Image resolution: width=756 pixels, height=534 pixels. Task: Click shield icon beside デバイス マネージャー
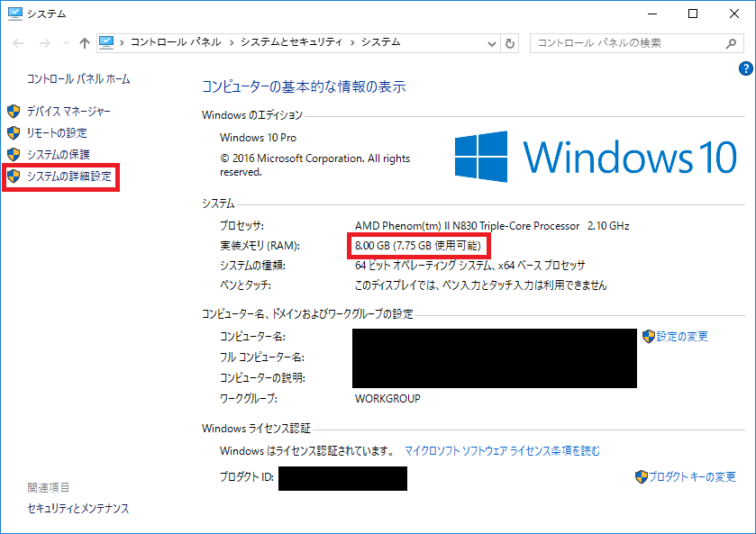(x=14, y=112)
